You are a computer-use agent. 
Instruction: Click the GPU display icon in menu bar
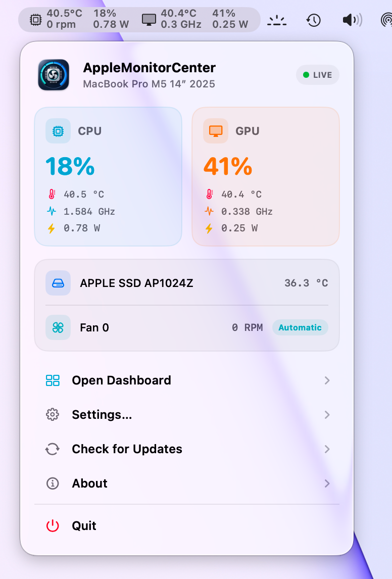click(149, 20)
